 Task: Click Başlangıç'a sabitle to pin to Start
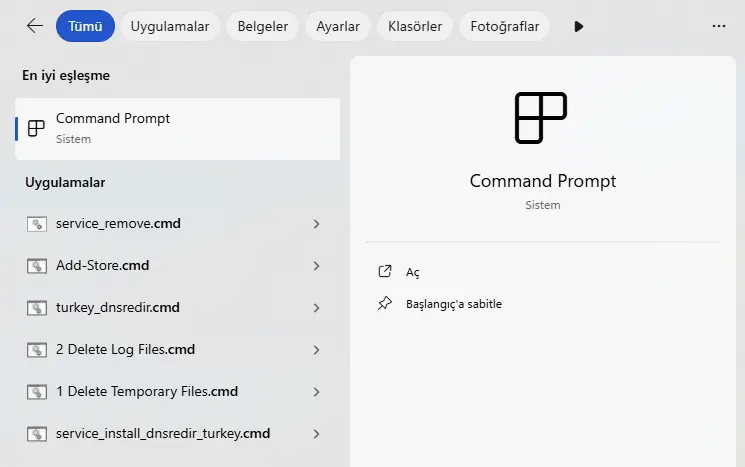pos(454,304)
